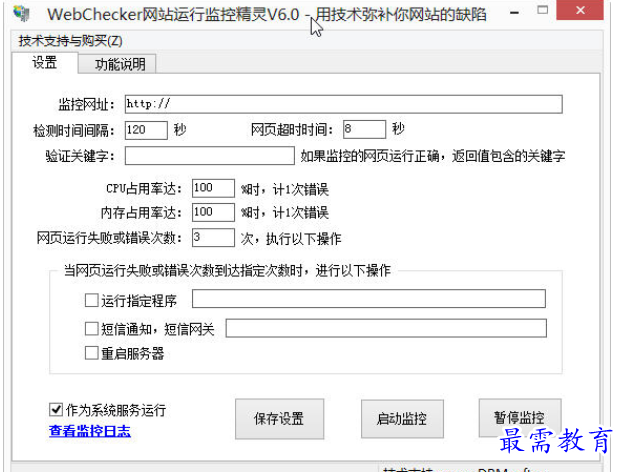Switch to the 设置 tab
621x472 pixels.
[44, 63]
